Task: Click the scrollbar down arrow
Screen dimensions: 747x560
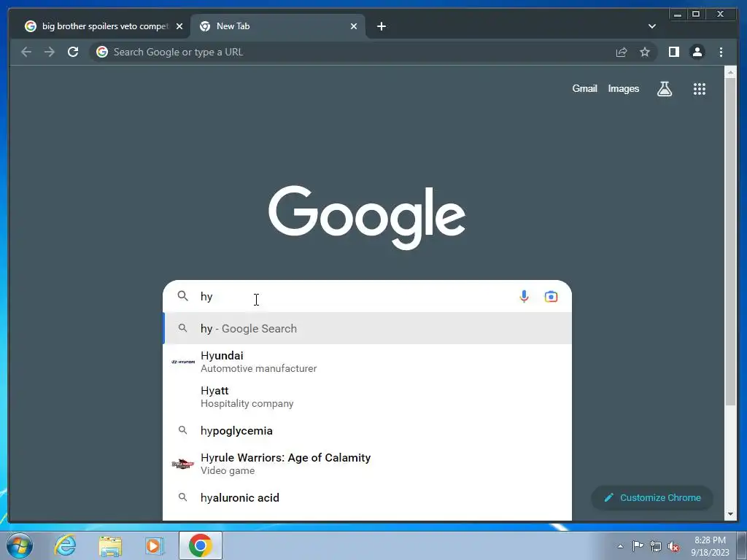Action: click(730, 514)
